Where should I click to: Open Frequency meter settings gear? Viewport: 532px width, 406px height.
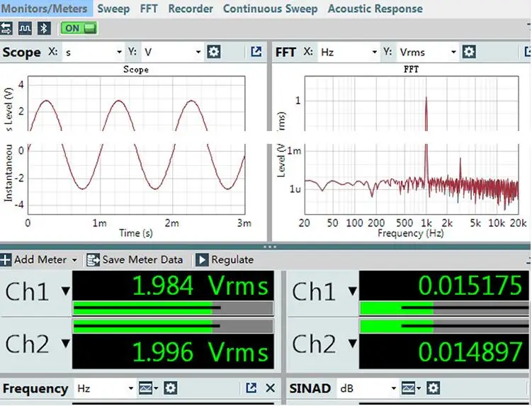(170, 388)
